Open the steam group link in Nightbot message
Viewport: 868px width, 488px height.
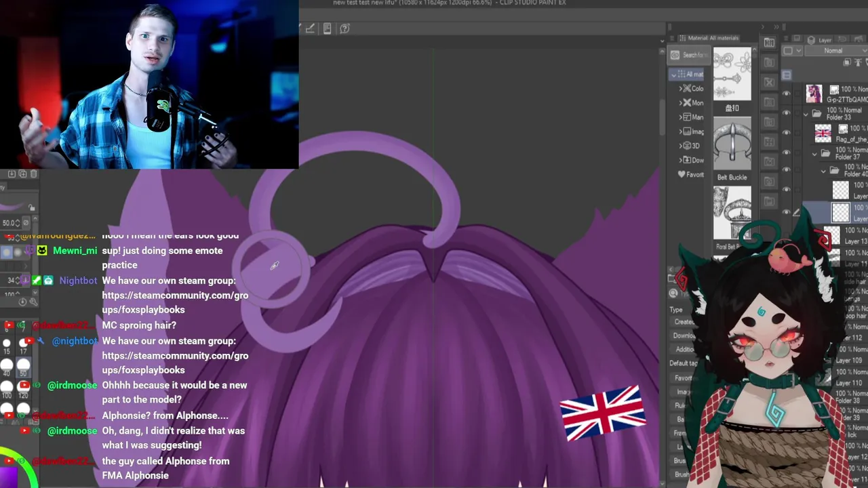pos(175,302)
